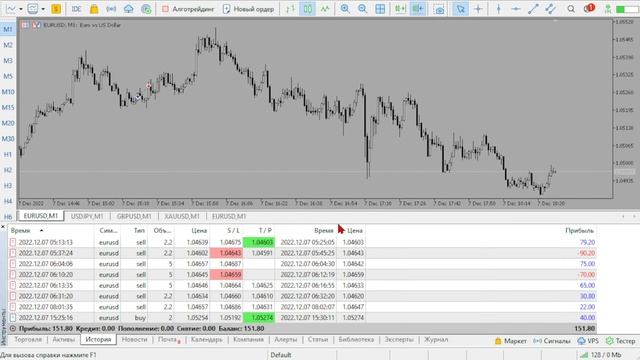
Task: Open the Эксперты (Experts) tab
Action: tap(399, 339)
